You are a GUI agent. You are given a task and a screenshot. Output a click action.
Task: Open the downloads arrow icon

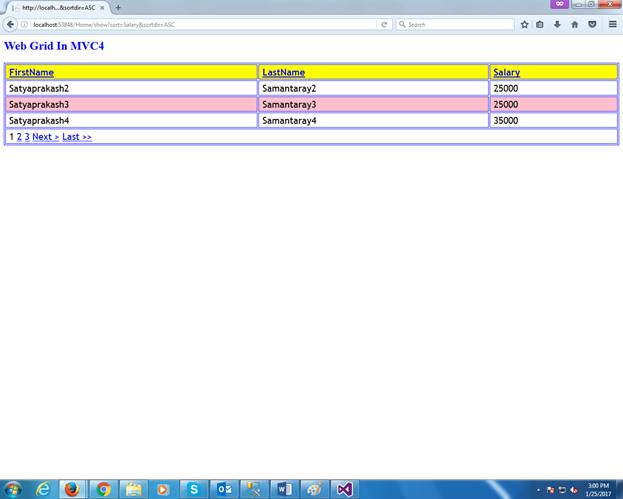[557, 25]
